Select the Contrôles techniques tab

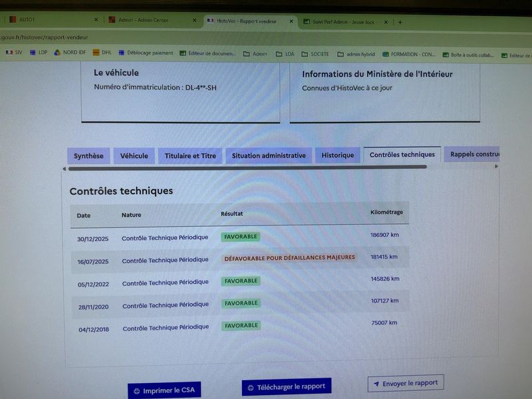pyautogui.click(x=402, y=155)
